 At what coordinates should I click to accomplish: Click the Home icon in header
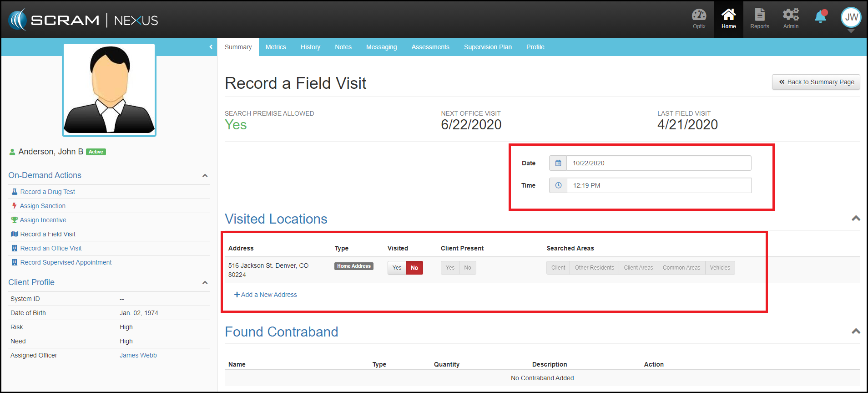[728, 19]
